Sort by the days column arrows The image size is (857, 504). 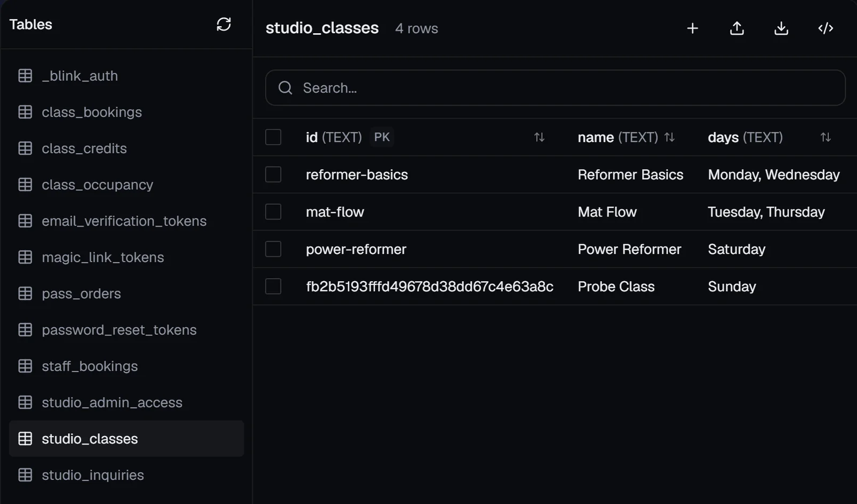pyautogui.click(x=826, y=138)
